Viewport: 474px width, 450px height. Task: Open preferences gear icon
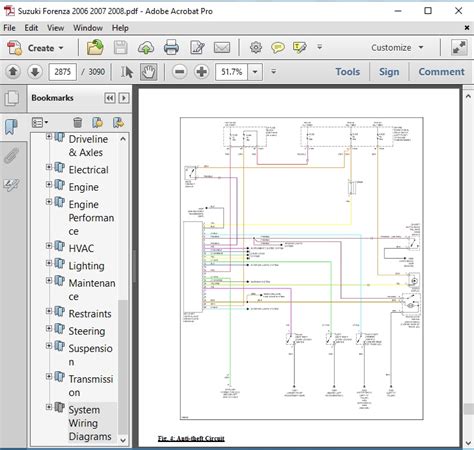256,48
